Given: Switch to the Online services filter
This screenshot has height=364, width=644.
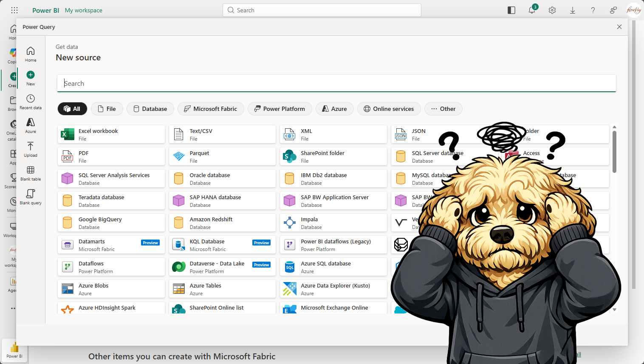Looking at the screenshot, I should coord(389,109).
